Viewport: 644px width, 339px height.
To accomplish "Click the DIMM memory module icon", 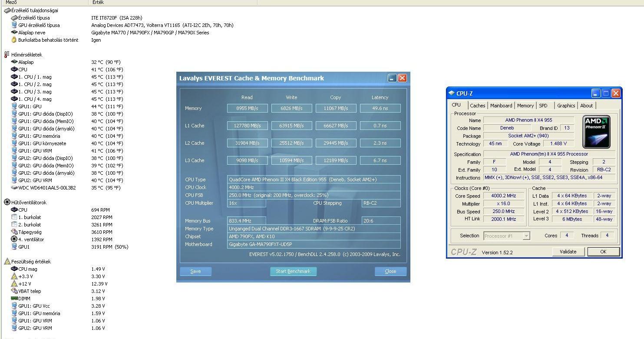I will click(x=14, y=299).
